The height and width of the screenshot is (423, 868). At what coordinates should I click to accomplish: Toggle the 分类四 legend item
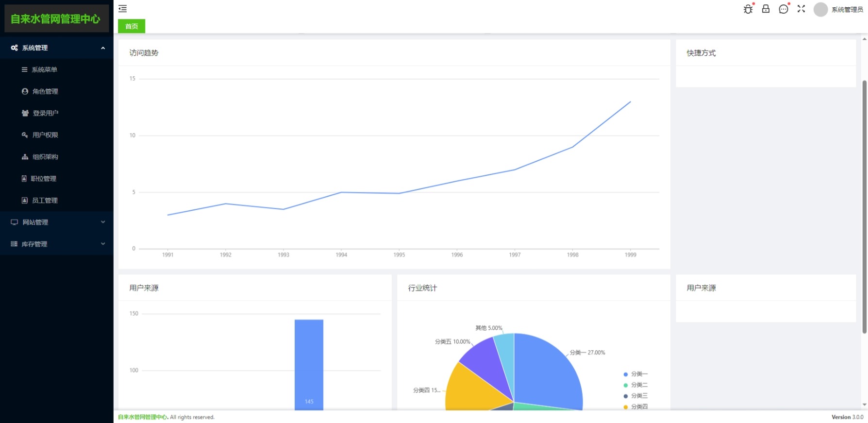(x=635, y=406)
